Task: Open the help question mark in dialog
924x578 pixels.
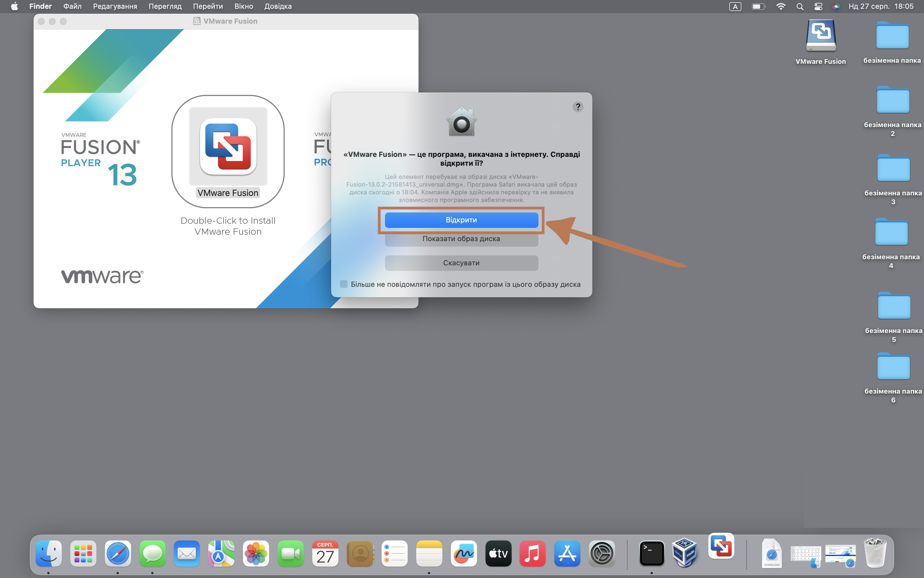Action: [578, 107]
